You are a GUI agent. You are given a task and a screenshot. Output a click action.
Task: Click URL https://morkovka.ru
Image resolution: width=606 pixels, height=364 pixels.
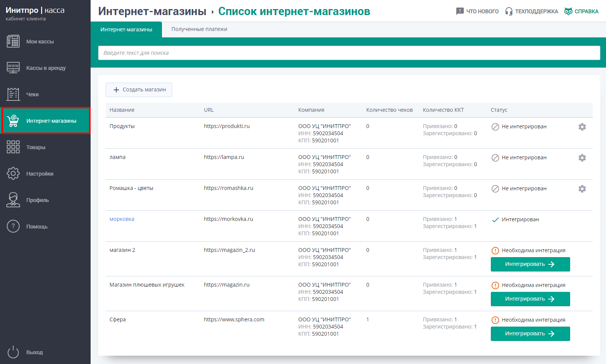coord(228,219)
